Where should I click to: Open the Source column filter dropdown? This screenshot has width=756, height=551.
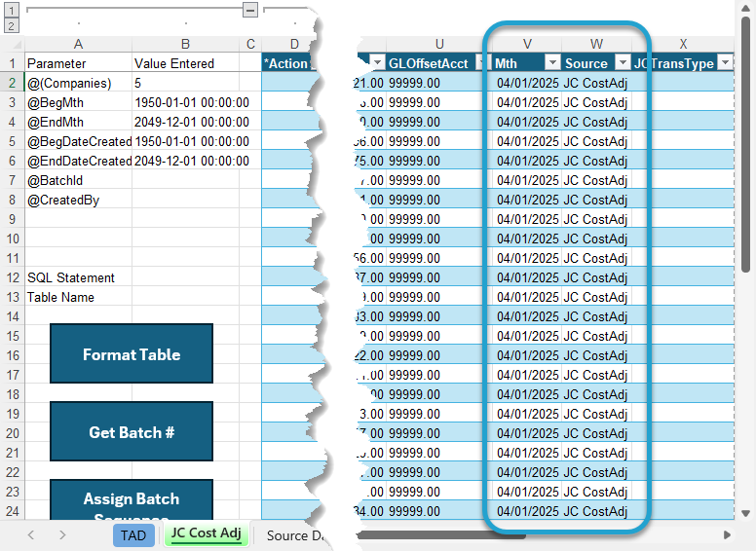point(624,62)
